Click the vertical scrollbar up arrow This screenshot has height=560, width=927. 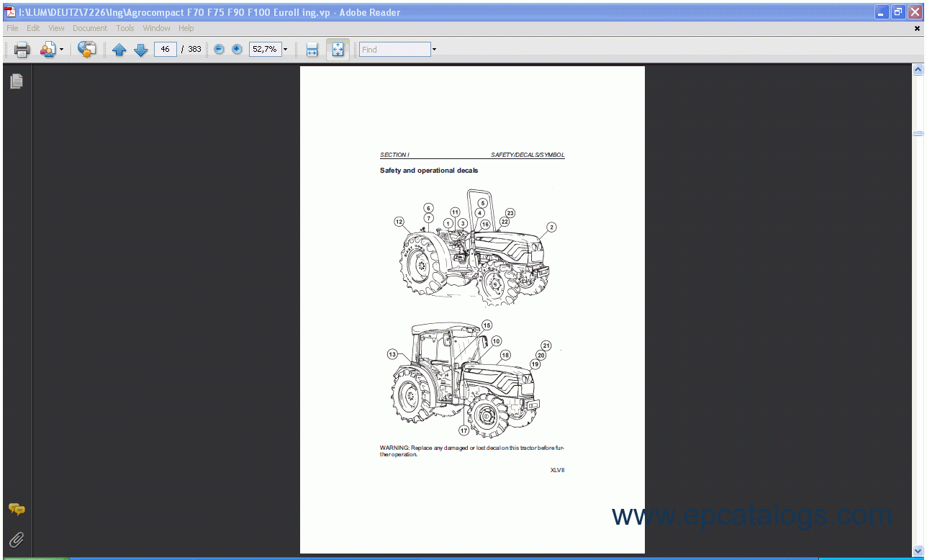(918, 70)
